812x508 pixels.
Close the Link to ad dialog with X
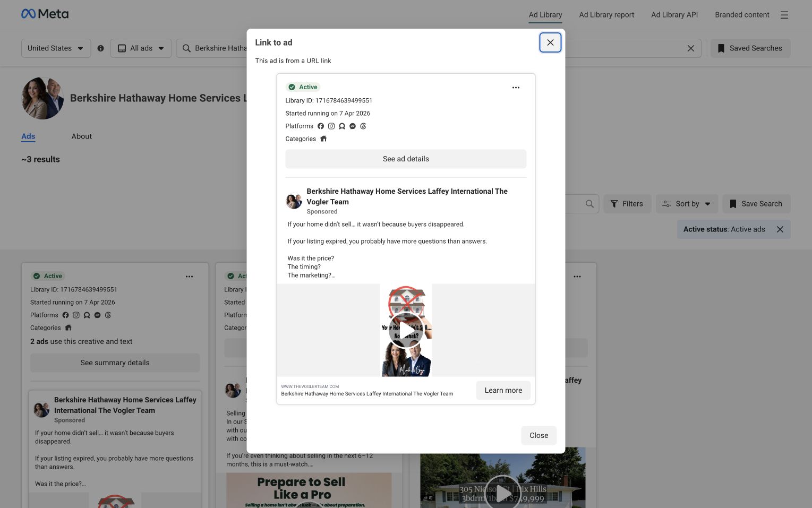point(550,42)
